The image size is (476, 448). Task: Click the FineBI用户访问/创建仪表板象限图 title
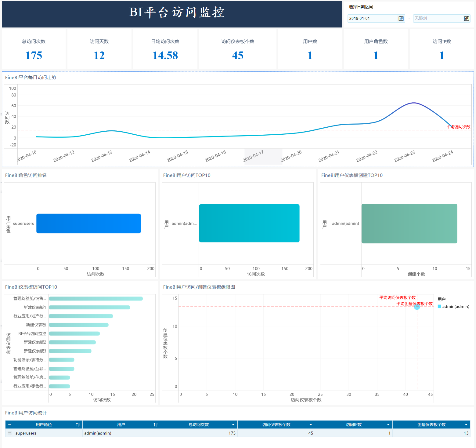(199, 287)
